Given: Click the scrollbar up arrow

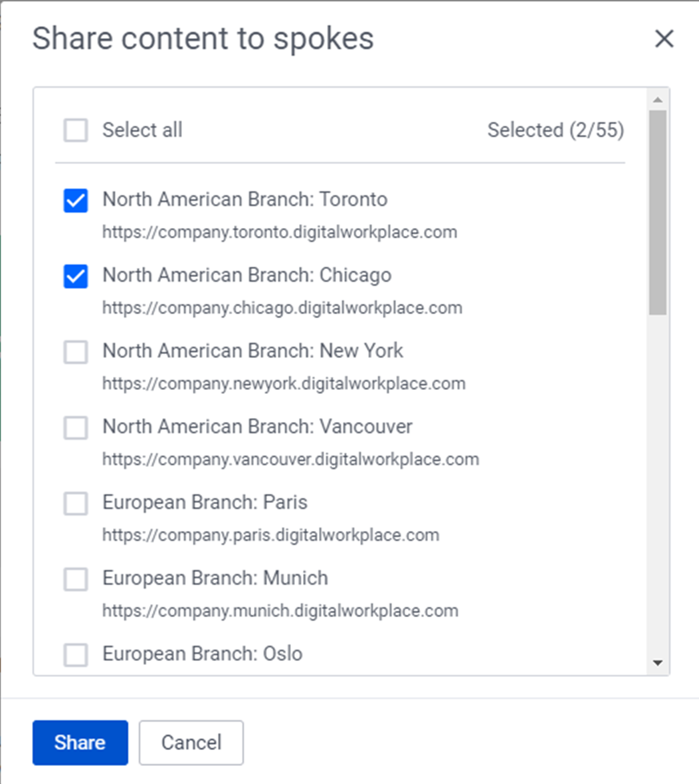Looking at the screenshot, I should pyautogui.click(x=658, y=98).
